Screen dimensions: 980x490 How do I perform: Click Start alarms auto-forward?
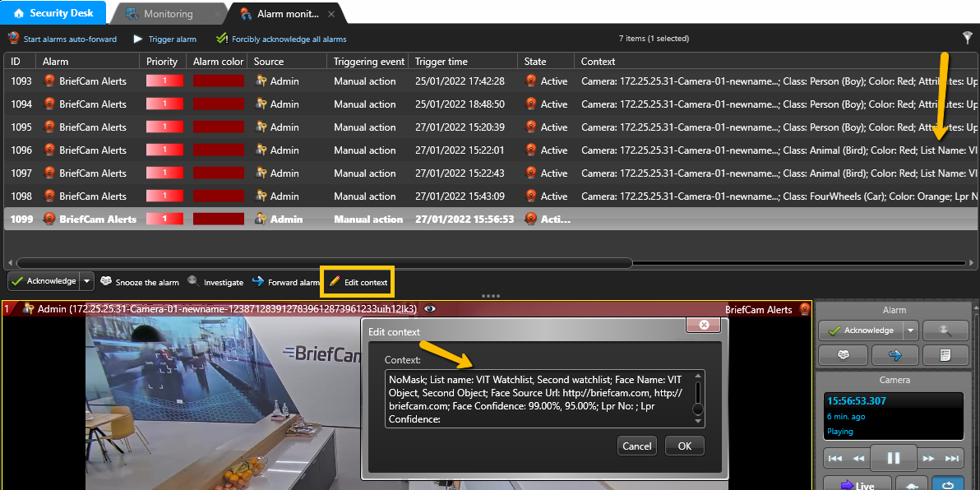[62, 39]
